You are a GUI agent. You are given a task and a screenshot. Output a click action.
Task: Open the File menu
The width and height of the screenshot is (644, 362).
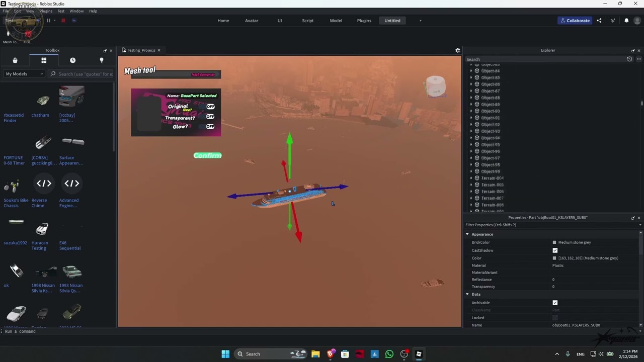(6, 11)
